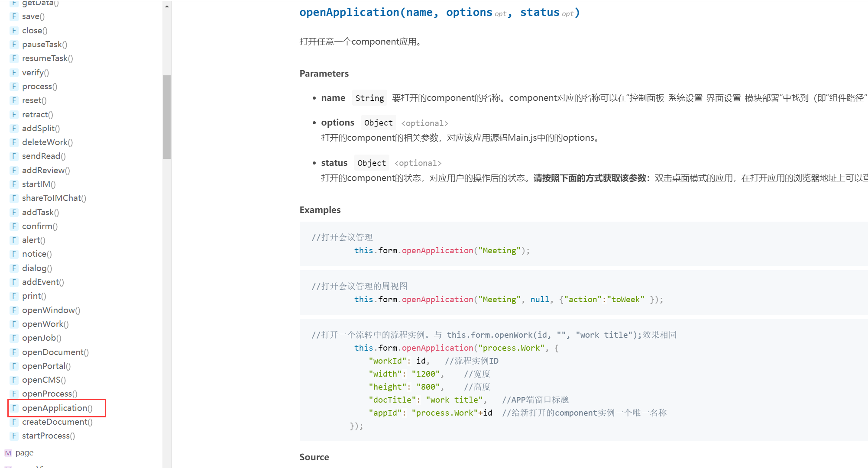868x468 pixels.
Task: Click the sidebar scroll up arrow
Action: click(x=167, y=6)
